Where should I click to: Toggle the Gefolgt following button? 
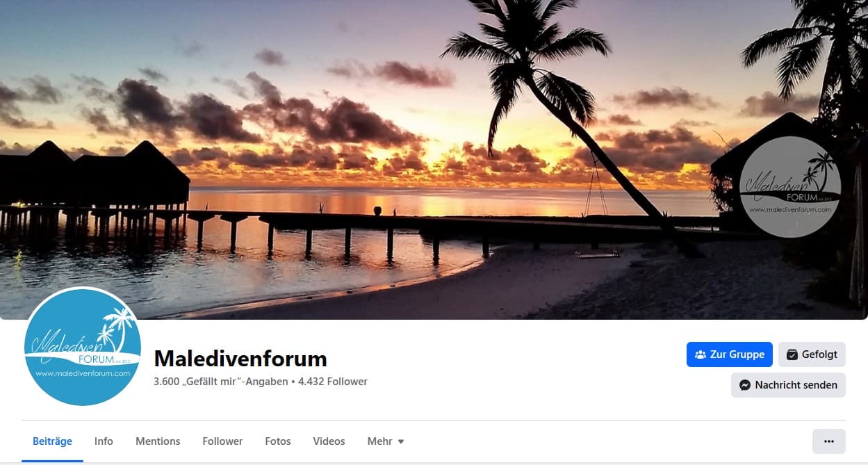[812, 354]
